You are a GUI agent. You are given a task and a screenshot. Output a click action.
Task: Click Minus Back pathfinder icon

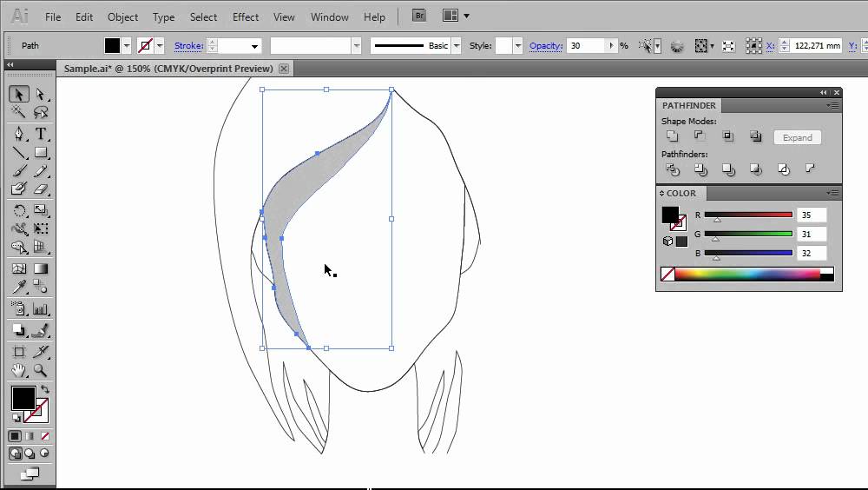click(x=811, y=168)
